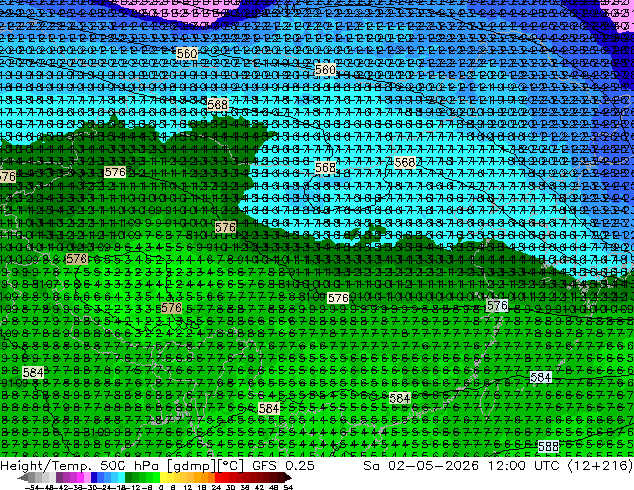Viewport: 634px width, 490px height.
Task: Click the dark blue legend swatch
Action: click(x=94, y=478)
